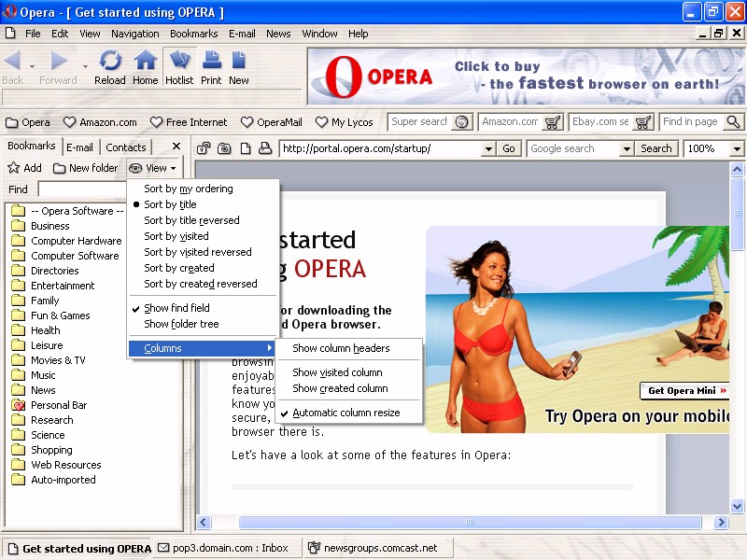747x560 pixels.
Task: Click the Ebay.com search cart icon
Action: pos(643,122)
